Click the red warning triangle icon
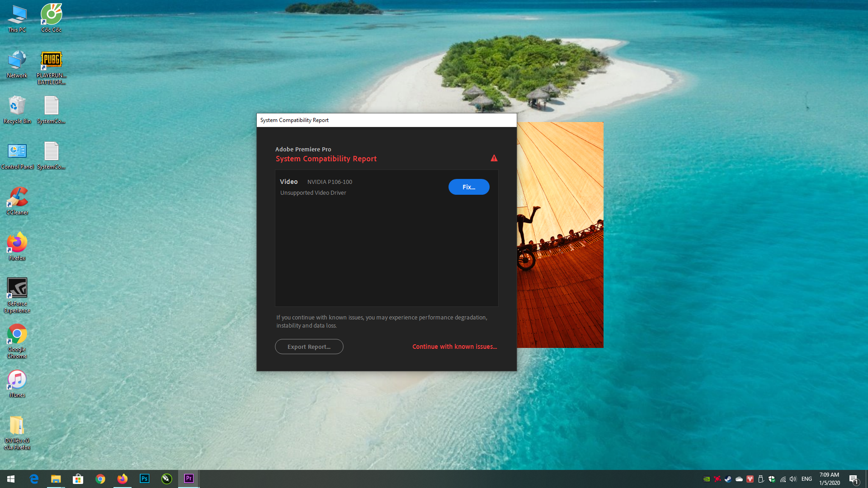Screen dimensions: 868x488 [494, 158]
